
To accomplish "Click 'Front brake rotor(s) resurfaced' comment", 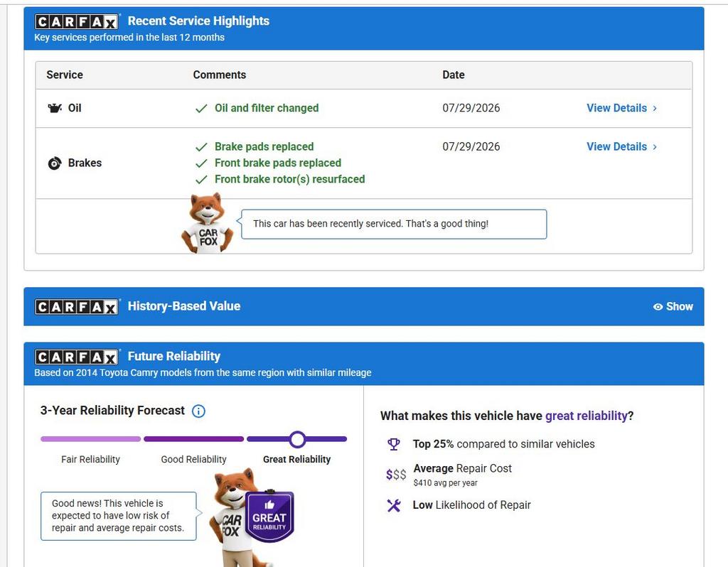I will (x=290, y=179).
